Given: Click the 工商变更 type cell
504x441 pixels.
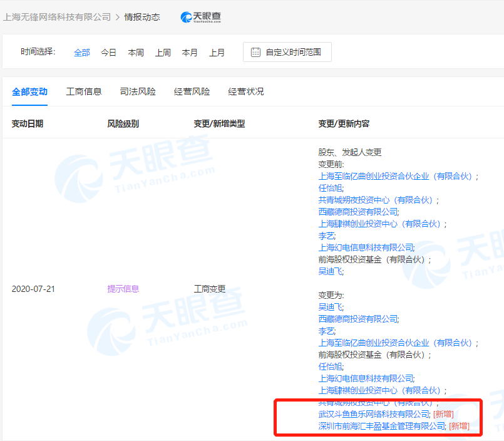Looking at the screenshot, I should point(210,289).
